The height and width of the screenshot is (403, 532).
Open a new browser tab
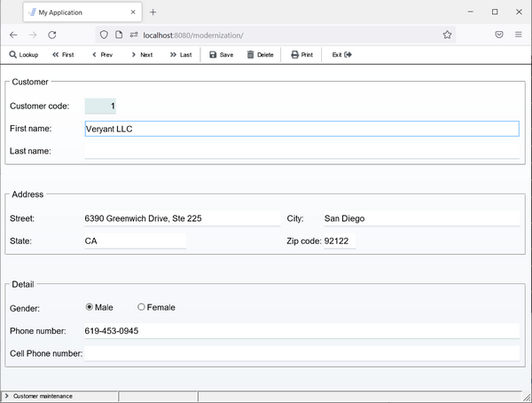point(153,12)
